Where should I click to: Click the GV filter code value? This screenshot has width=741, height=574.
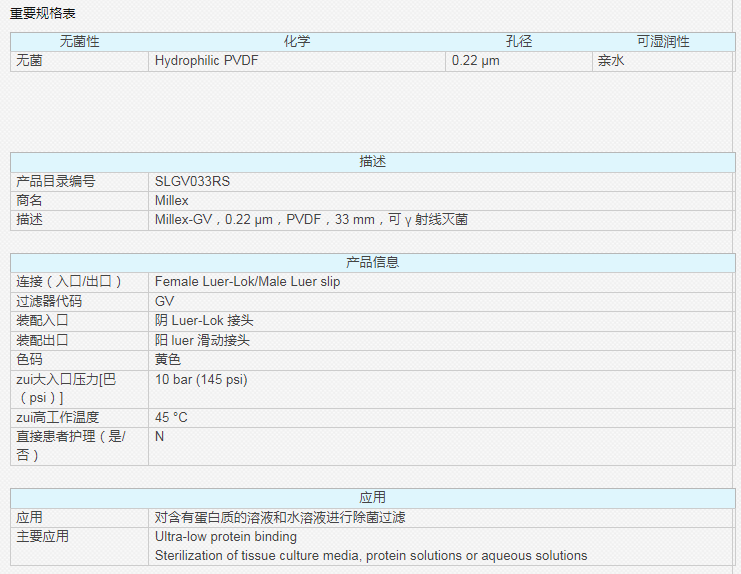[164, 301]
